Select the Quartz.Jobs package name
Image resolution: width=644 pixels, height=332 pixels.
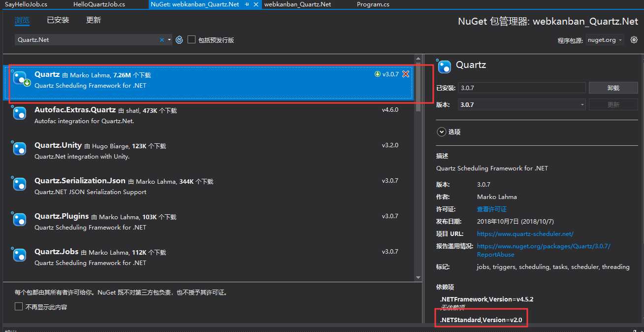(x=57, y=252)
